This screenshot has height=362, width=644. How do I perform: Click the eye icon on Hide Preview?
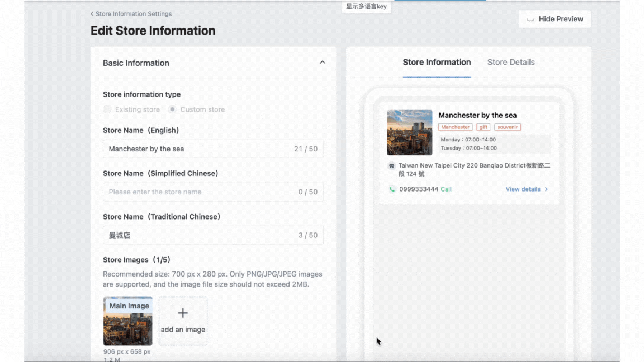[531, 20]
